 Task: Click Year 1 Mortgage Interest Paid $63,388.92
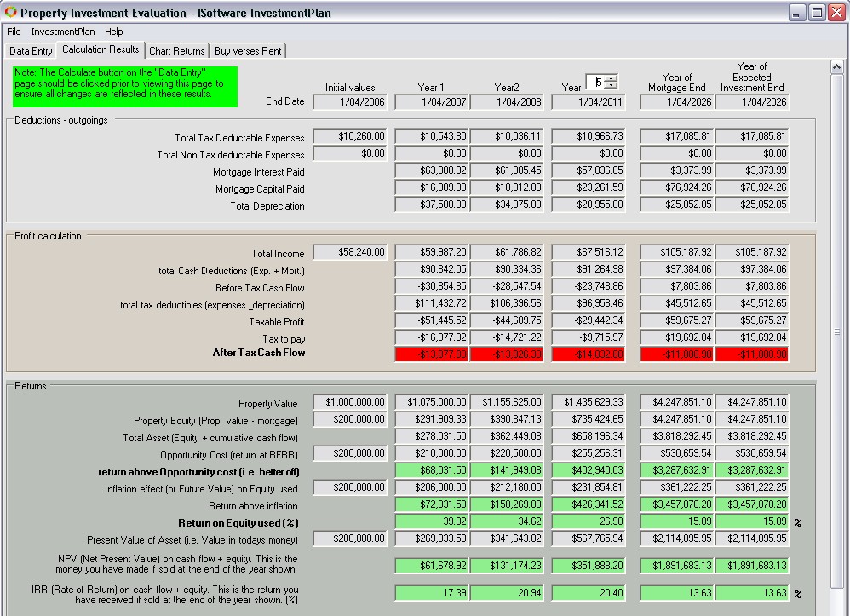(x=432, y=170)
